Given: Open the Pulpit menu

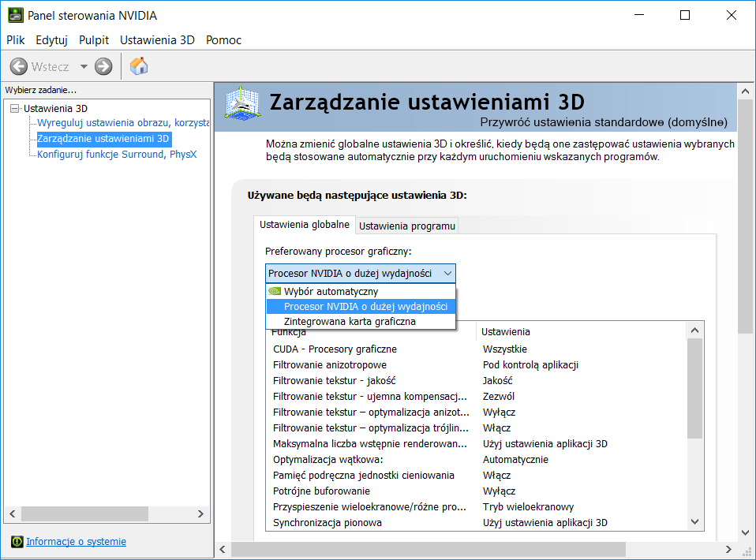Looking at the screenshot, I should pos(94,40).
